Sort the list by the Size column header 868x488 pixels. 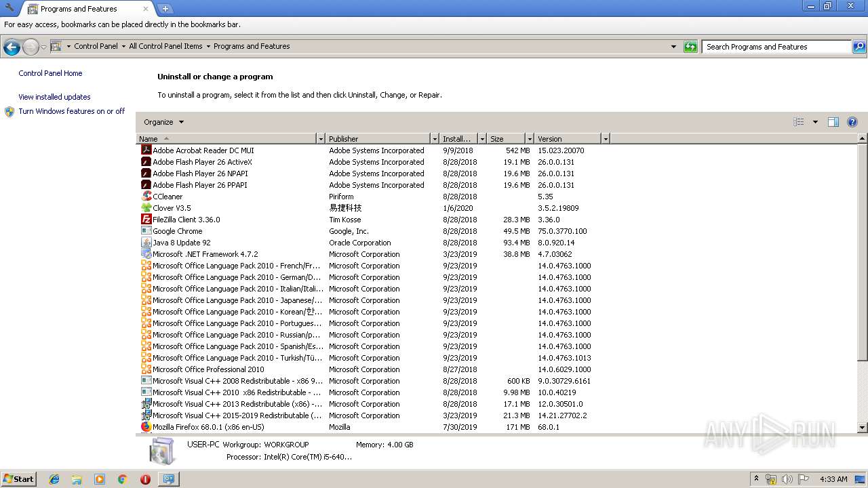pos(507,139)
